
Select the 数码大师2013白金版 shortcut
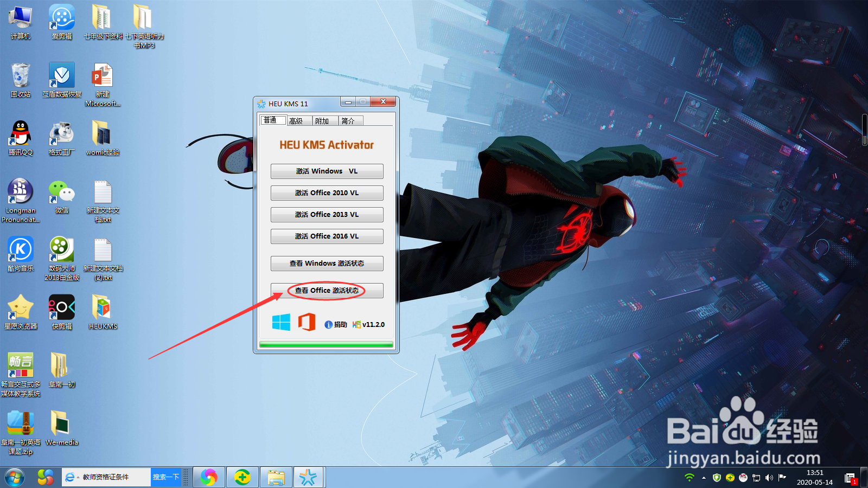pyautogui.click(x=62, y=259)
